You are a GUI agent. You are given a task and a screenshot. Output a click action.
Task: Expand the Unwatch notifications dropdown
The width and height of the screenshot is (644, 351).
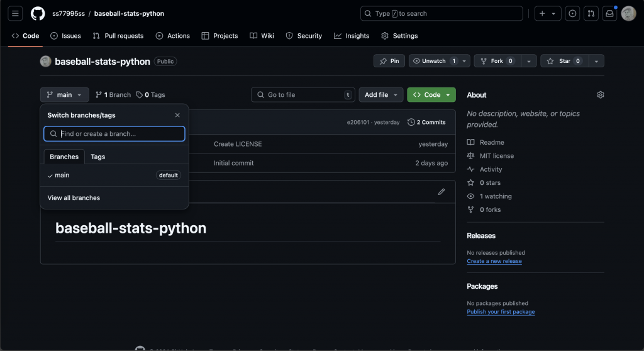tap(465, 61)
